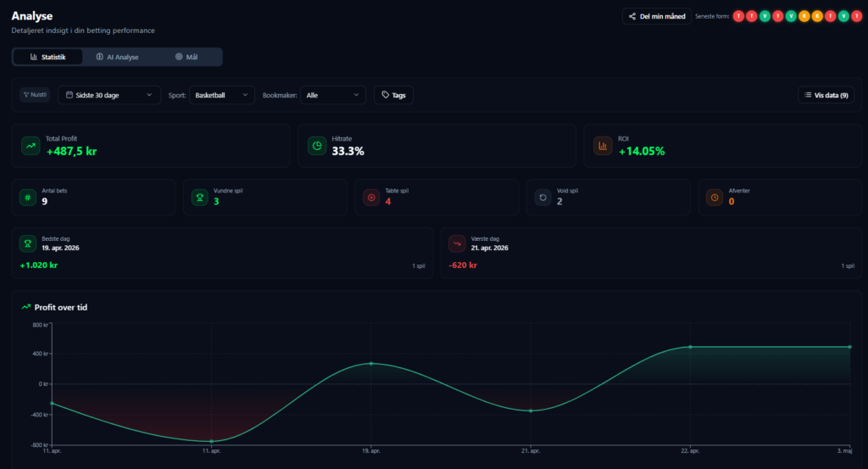The image size is (868, 469).
Task: Click the Total Profit trend-up icon
Action: (31, 146)
